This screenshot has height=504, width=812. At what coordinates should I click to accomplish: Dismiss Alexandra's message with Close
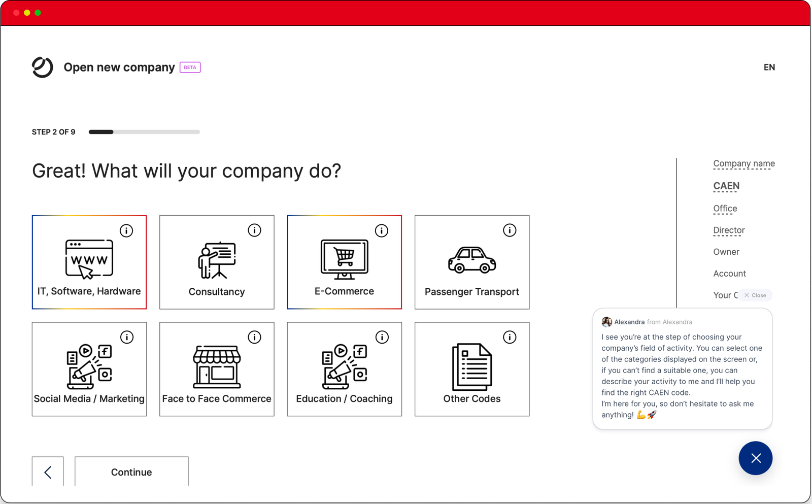coord(755,295)
